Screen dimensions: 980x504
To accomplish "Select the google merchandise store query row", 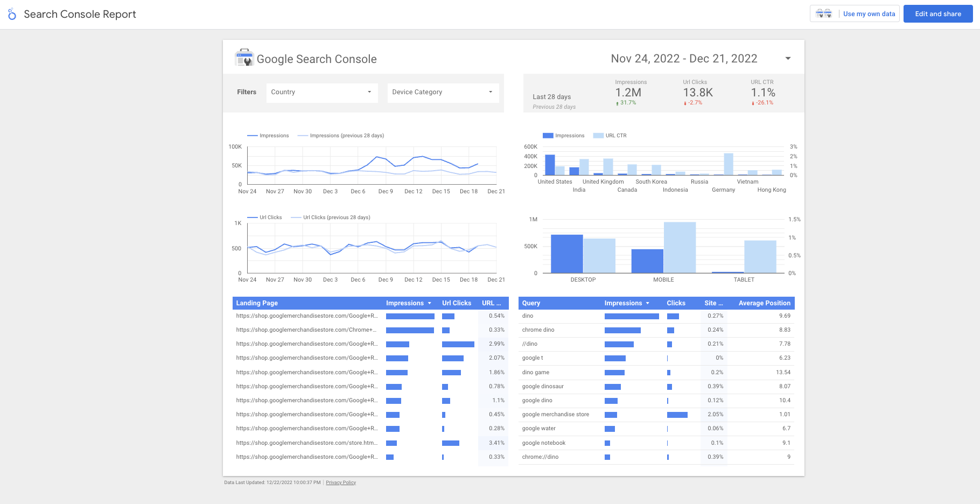I will coord(555,415).
